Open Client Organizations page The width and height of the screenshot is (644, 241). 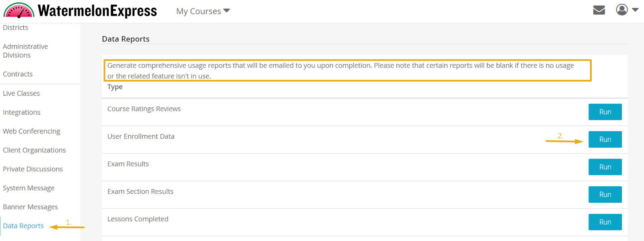34,150
